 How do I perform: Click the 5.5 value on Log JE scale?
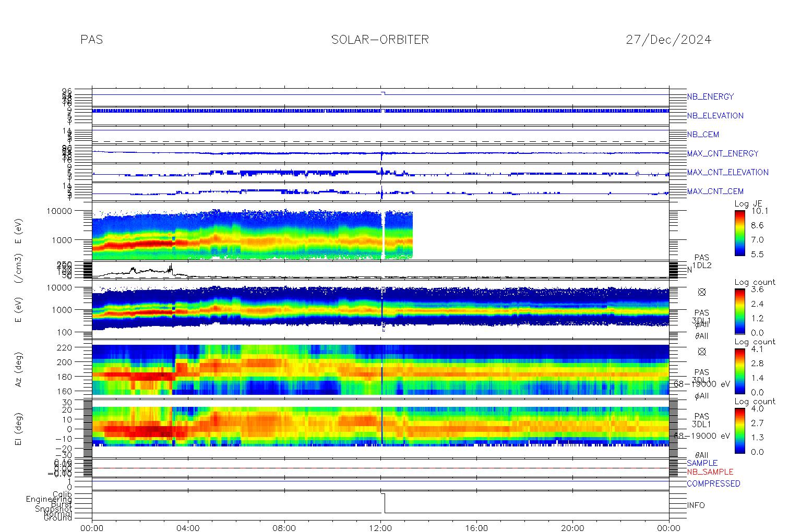point(757,254)
